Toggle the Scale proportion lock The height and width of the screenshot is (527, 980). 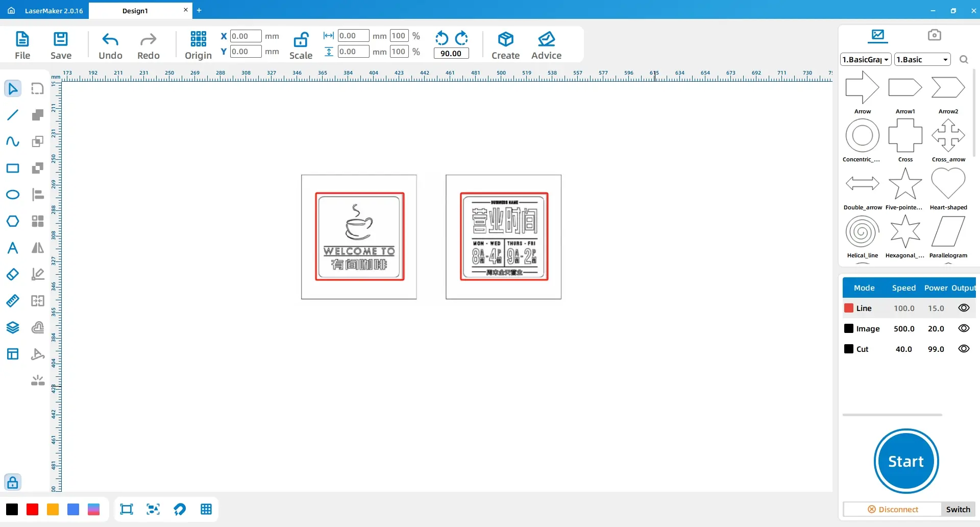point(301,46)
